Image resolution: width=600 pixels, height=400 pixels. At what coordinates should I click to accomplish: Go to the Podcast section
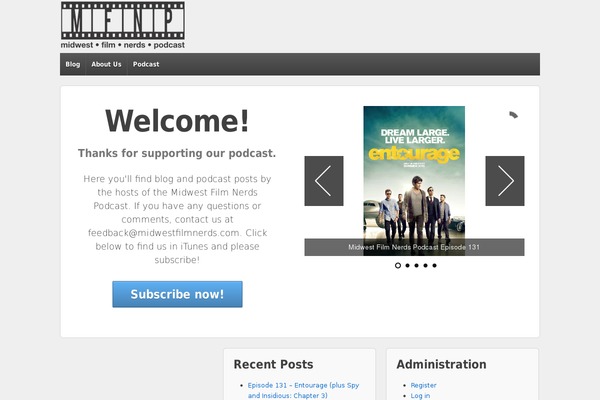coord(146,64)
